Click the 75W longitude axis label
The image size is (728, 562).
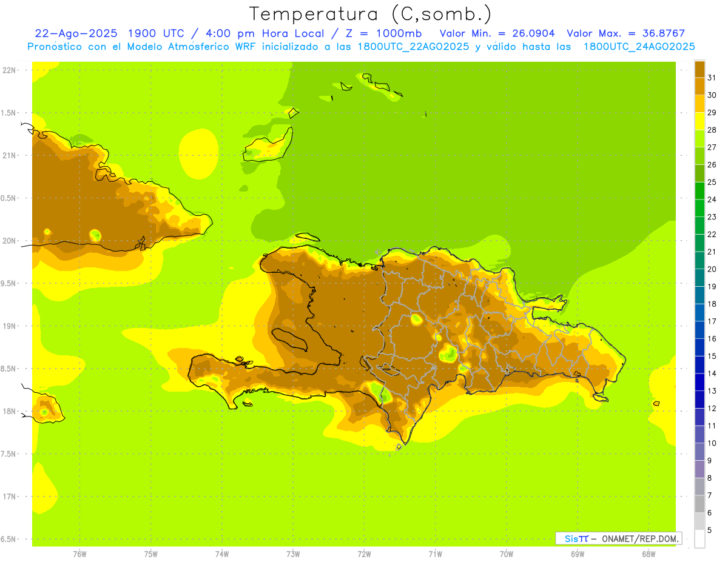pyautogui.click(x=150, y=554)
